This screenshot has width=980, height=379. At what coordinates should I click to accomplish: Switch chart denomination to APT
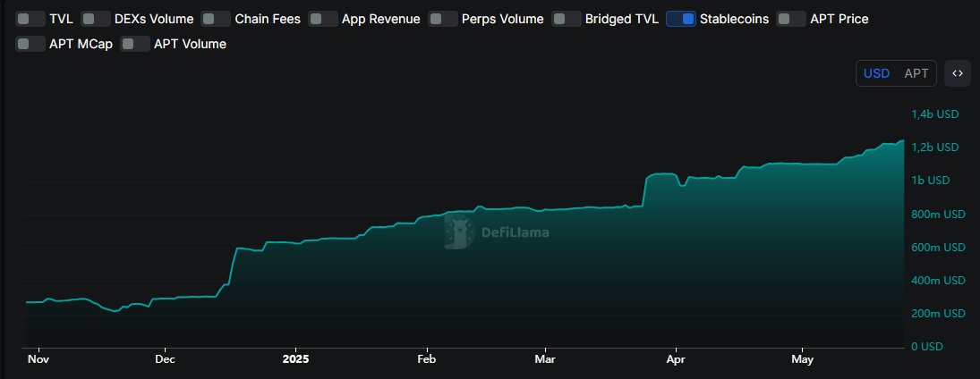click(916, 73)
